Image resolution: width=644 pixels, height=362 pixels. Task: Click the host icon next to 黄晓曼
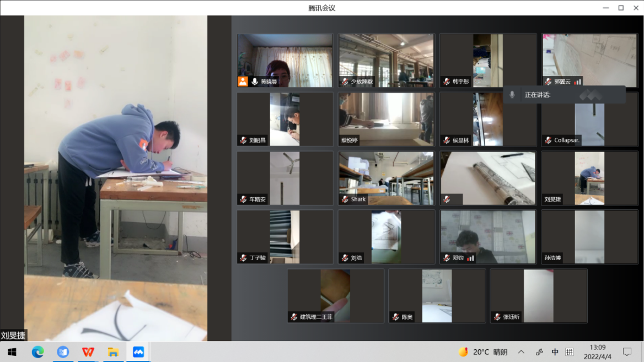click(243, 82)
